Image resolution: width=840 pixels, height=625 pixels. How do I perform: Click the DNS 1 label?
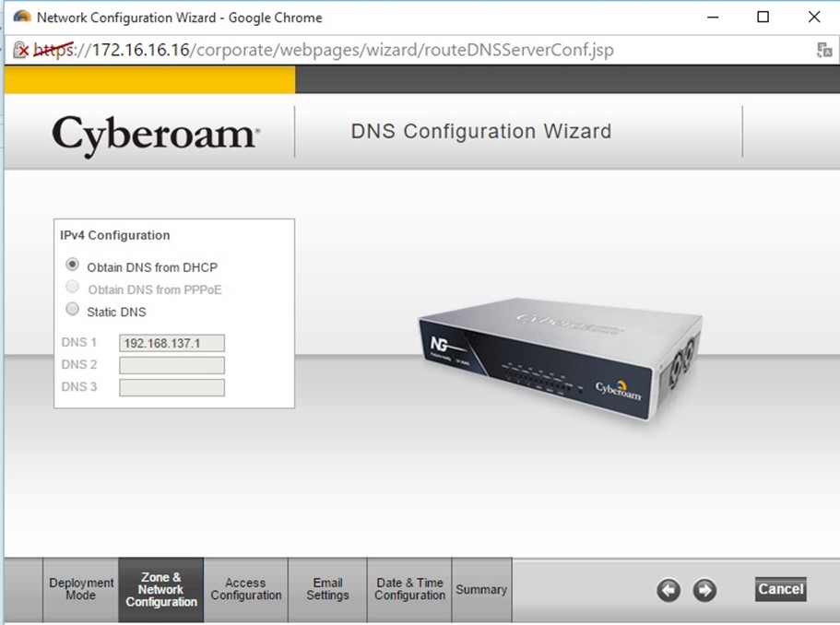[x=78, y=342]
